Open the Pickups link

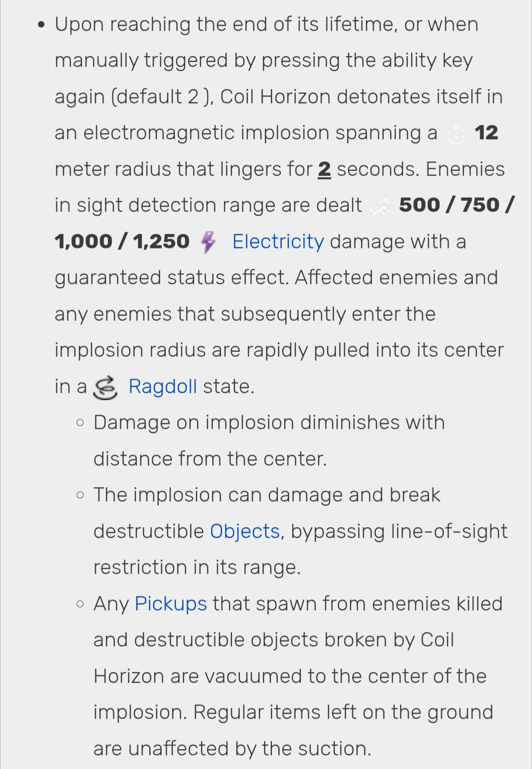tap(170, 604)
